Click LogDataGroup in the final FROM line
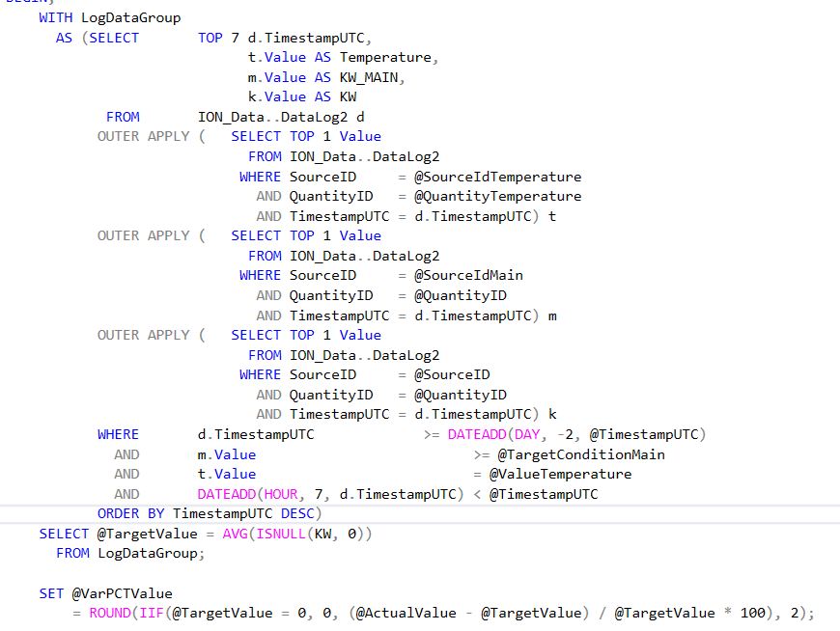The width and height of the screenshot is (840, 631). pos(148,554)
